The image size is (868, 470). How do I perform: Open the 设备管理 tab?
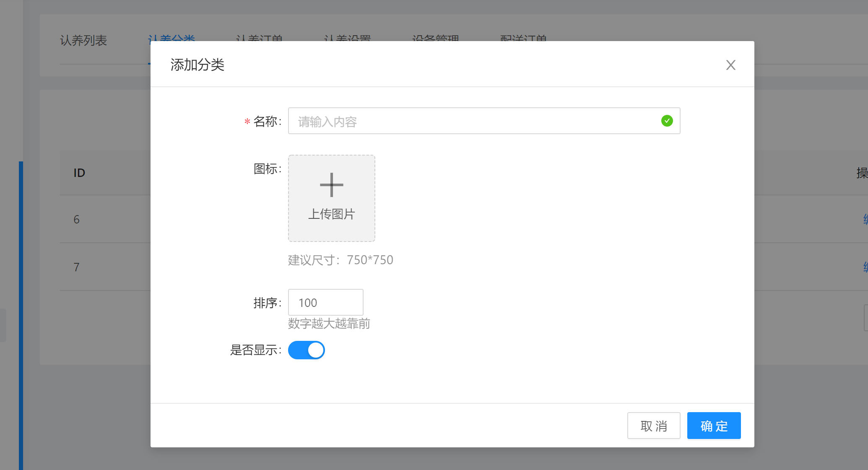435,38
